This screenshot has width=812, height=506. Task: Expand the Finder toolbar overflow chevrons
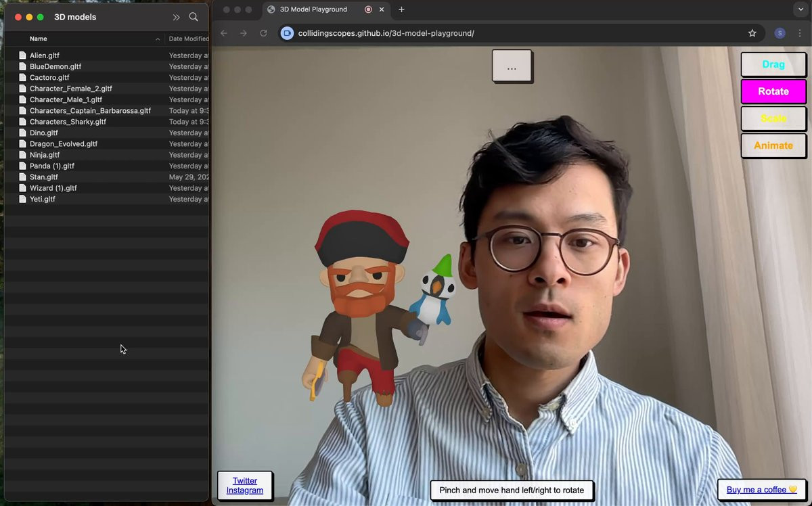(x=176, y=17)
